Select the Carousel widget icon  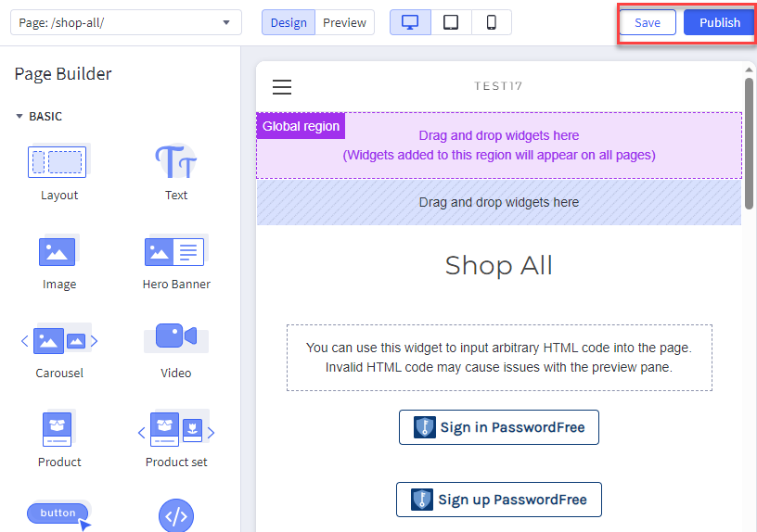coord(59,340)
